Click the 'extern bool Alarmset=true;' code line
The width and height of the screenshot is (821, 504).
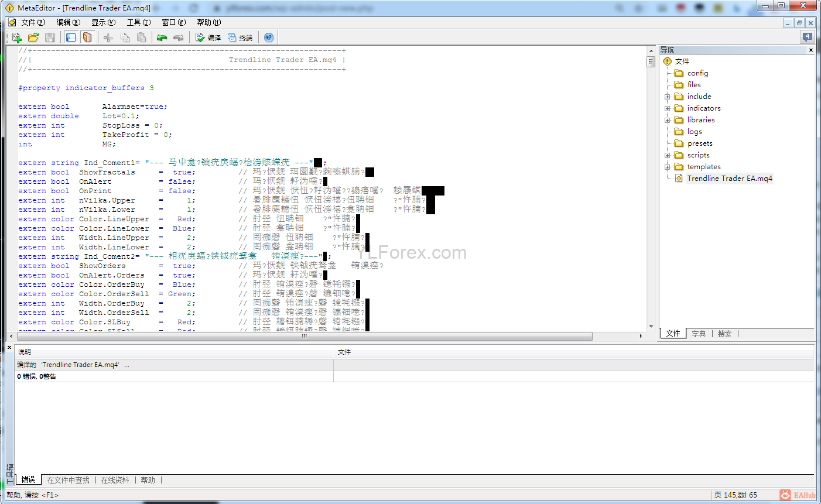pos(93,107)
